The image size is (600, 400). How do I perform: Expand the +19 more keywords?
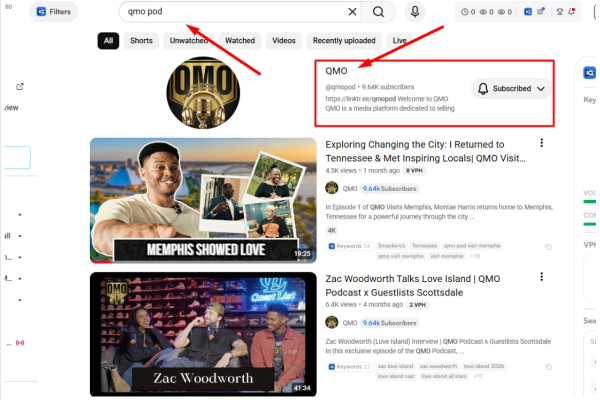click(x=474, y=256)
